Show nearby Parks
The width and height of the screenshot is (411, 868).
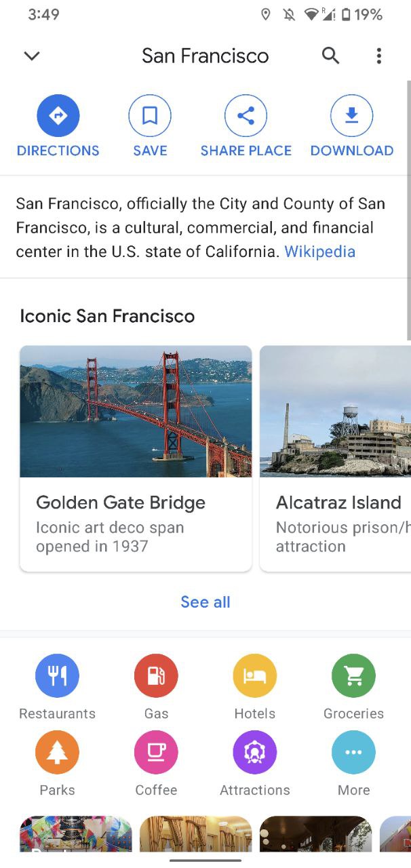click(57, 752)
